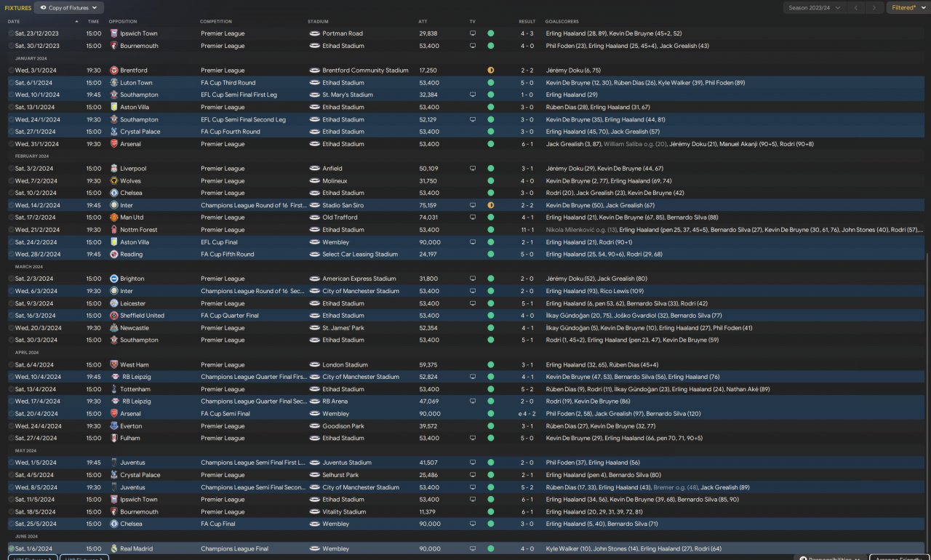Open the Copy of Fixtures view dropdown
Screen dimensions: 931x560
point(69,8)
